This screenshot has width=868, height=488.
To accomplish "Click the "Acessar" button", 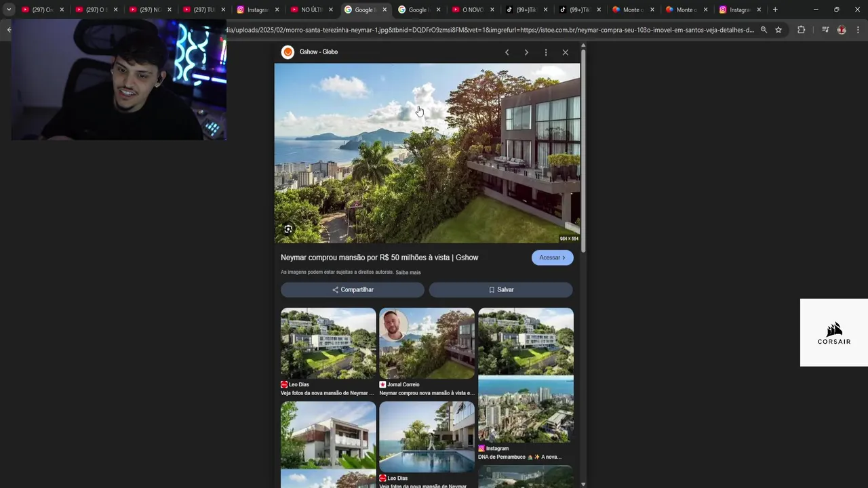I will [x=553, y=258].
